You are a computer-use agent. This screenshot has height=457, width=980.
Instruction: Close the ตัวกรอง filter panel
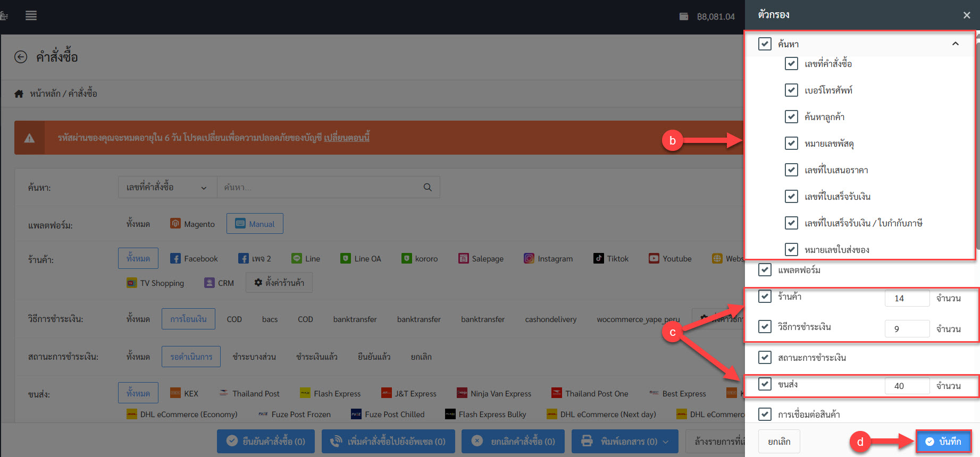[966, 15]
